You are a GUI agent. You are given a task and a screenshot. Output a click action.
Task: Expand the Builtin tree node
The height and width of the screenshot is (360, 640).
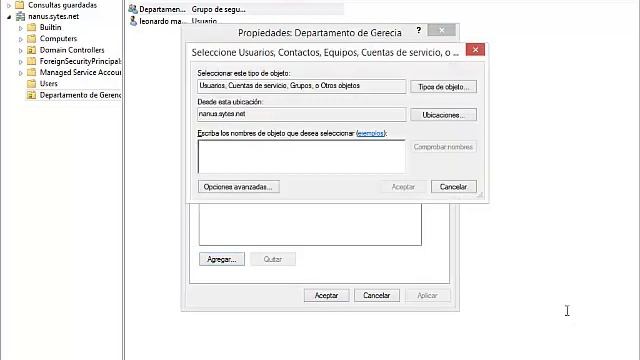click(21, 28)
